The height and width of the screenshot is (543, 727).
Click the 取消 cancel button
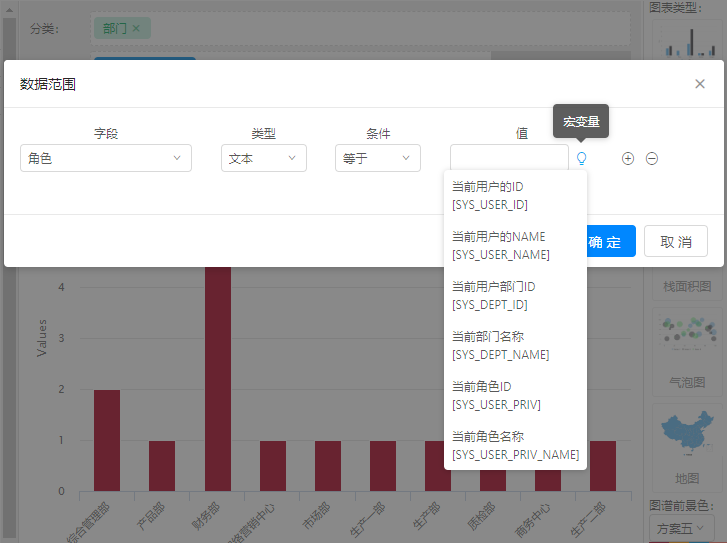(x=676, y=242)
